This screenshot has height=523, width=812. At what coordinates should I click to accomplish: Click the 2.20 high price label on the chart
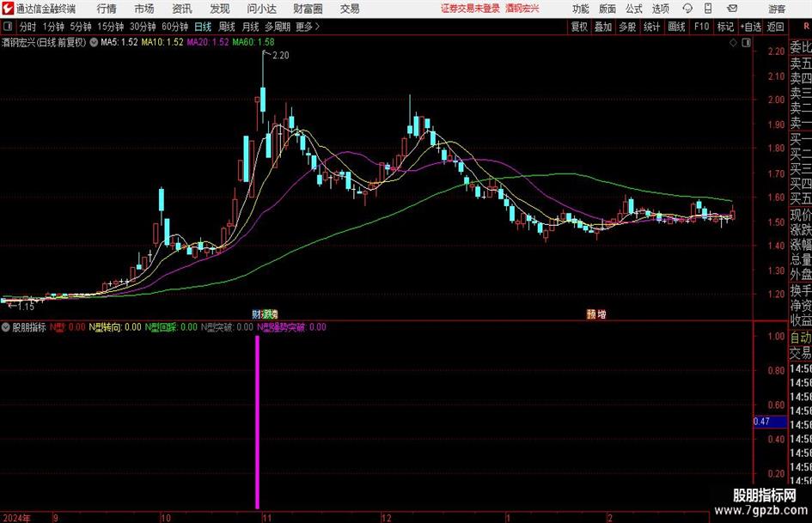pos(281,56)
